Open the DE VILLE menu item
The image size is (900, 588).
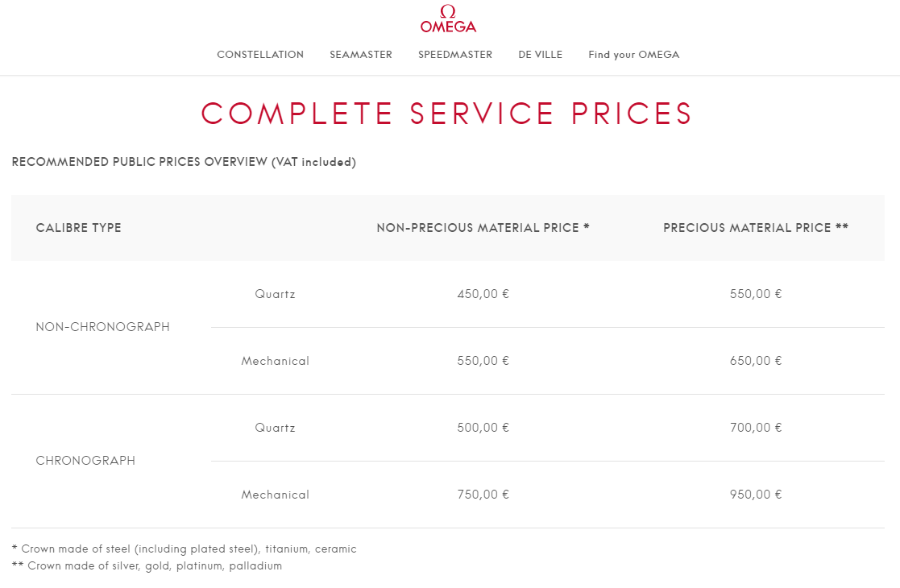[541, 55]
